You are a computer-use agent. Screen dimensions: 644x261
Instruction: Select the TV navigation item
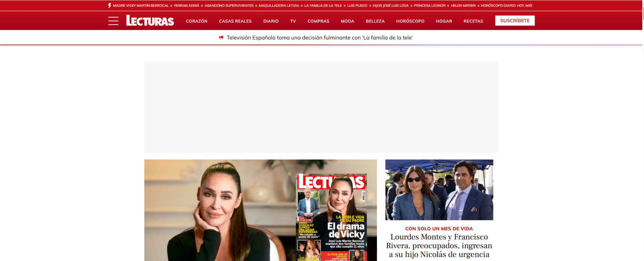coord(293,21)
